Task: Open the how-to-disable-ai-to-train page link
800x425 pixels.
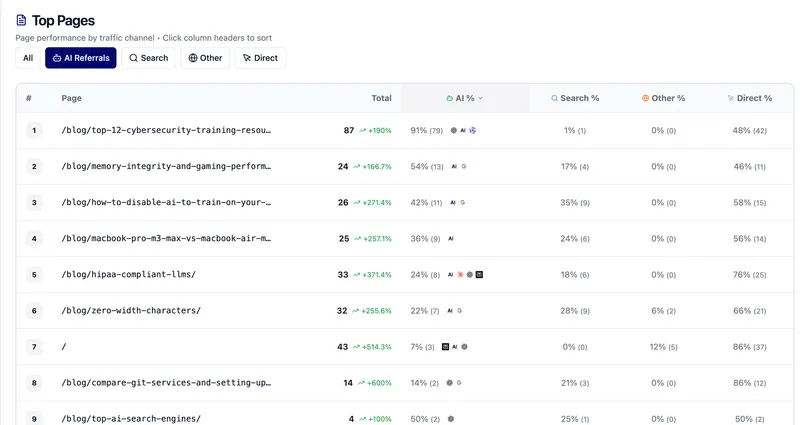Action: [166, 203]
